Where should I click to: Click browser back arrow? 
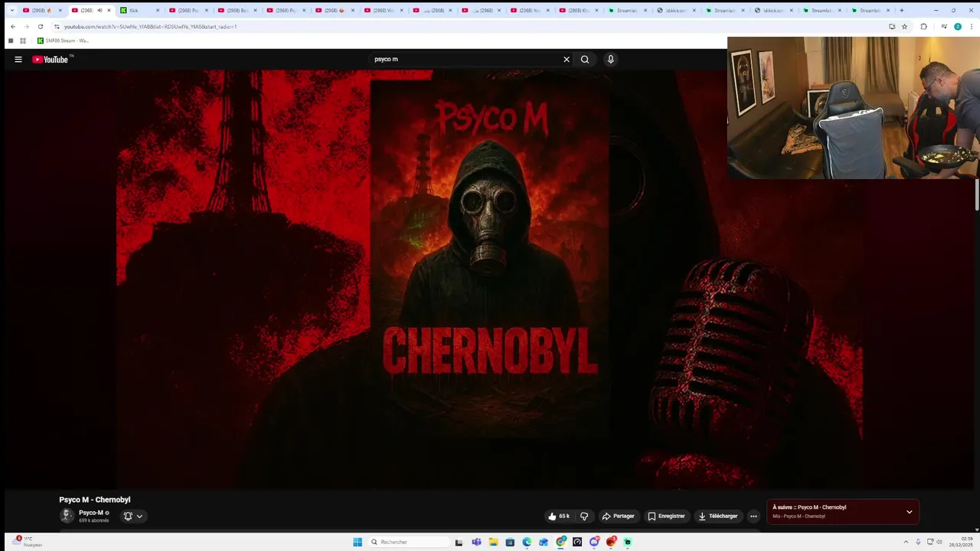[12, 26]
